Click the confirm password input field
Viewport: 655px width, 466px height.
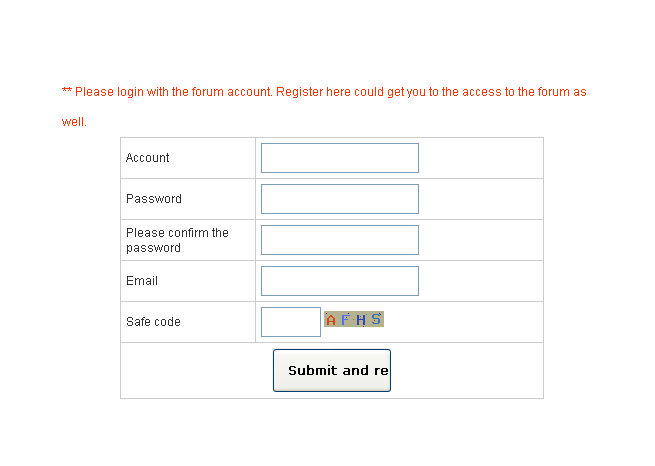[339, 240]
